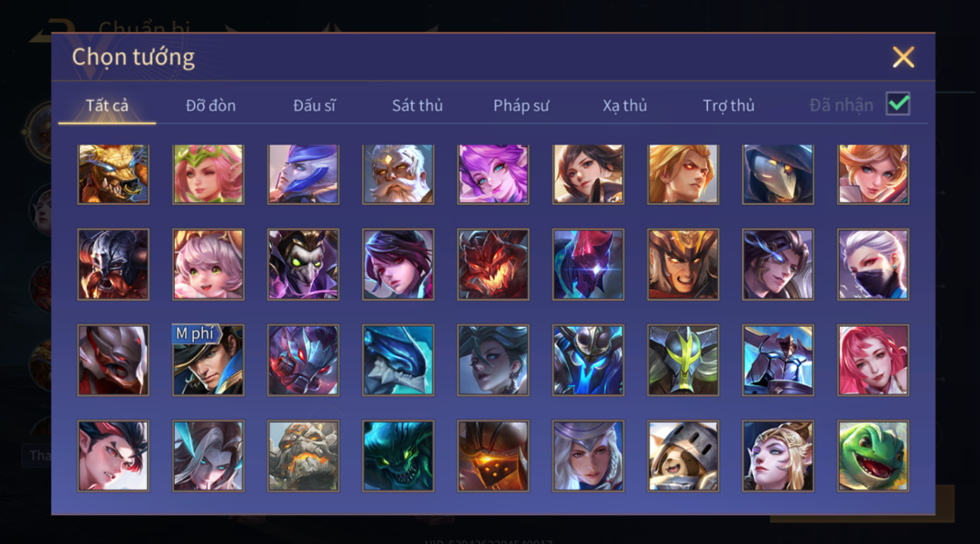Select the bear in knight helmet hero
The image size is (980, 544).
pyautogui.click(x=683, y=456)
